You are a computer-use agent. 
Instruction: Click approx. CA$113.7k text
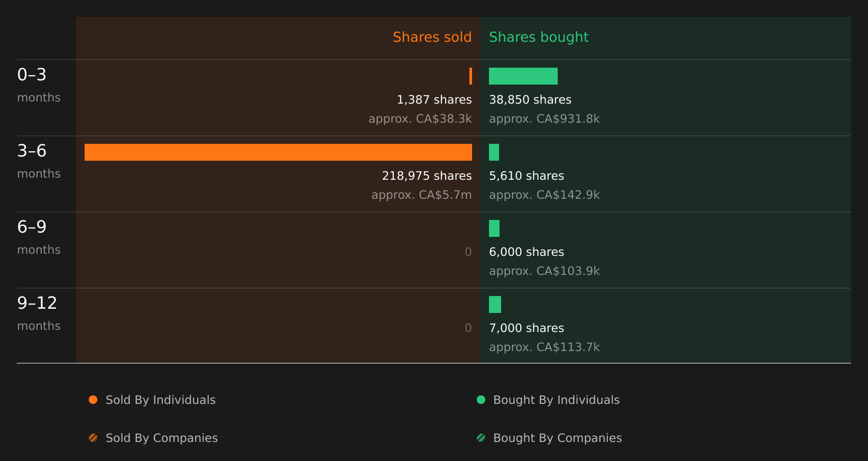pos(544,347)
